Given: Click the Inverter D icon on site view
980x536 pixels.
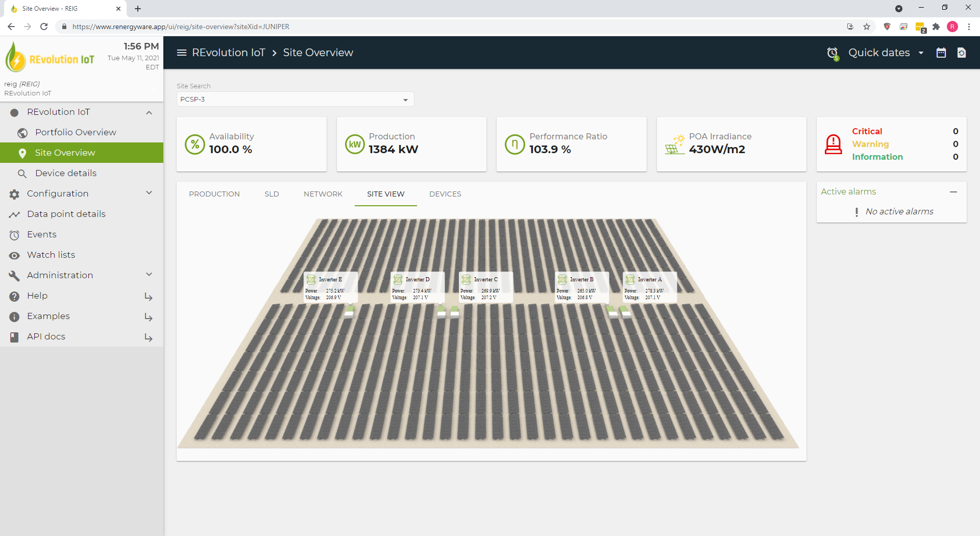Looking at the screenshot, I should [398, 279].
